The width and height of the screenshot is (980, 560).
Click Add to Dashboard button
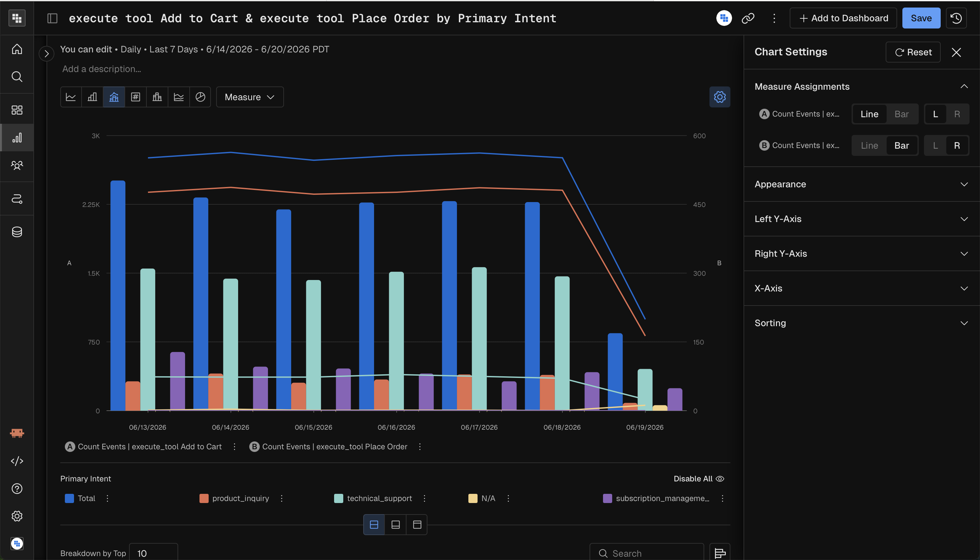pyautogui.click(x=843, y=18)
